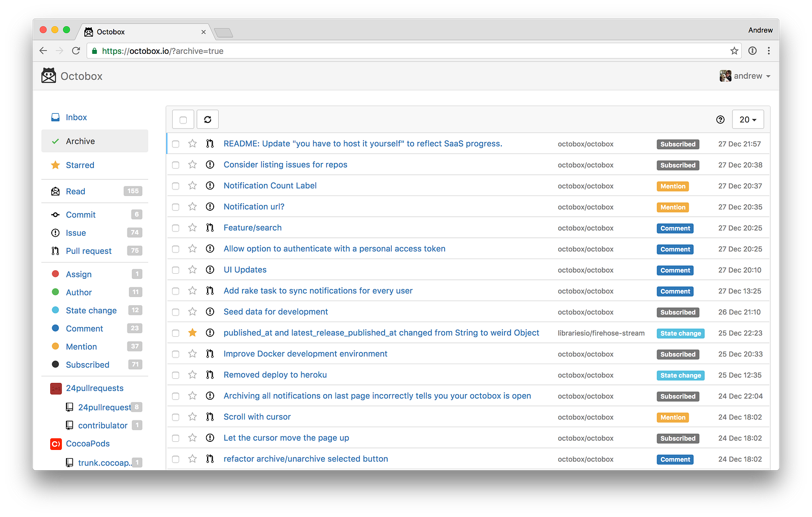Bookmark this page with the star icon
The width and height of the screenshot is (812, 517).
(734, 51)
